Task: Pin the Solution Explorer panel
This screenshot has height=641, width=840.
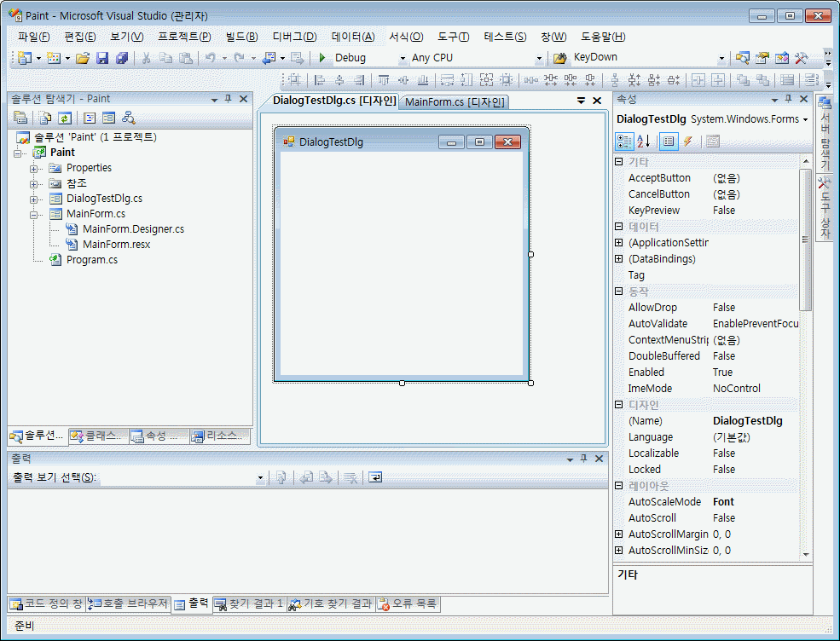Action: point(229,99)
